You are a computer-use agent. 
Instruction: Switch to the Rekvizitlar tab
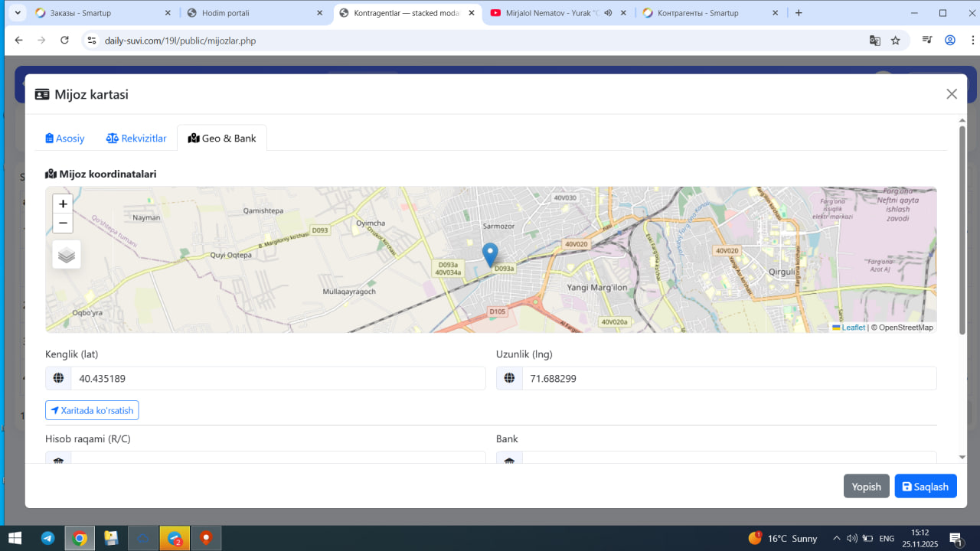136,139
